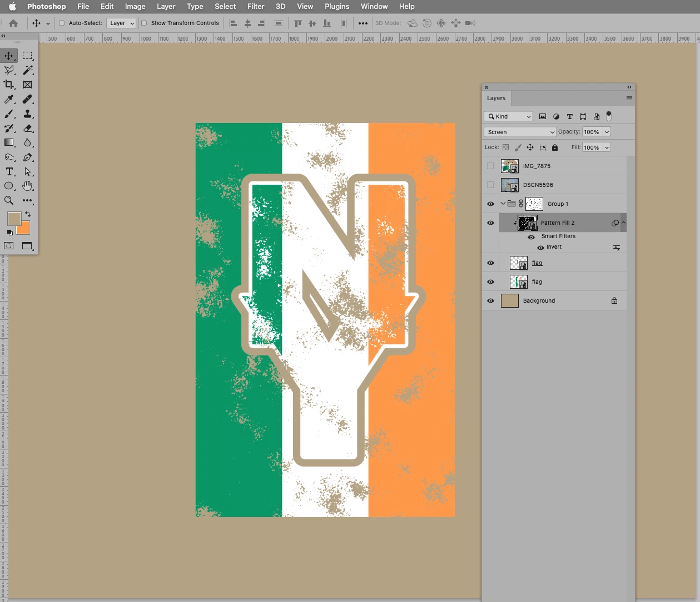
Task: Collapse Pattern Fill 2 smart filter list
Action: pyautogui.click(x=623, y=223)
